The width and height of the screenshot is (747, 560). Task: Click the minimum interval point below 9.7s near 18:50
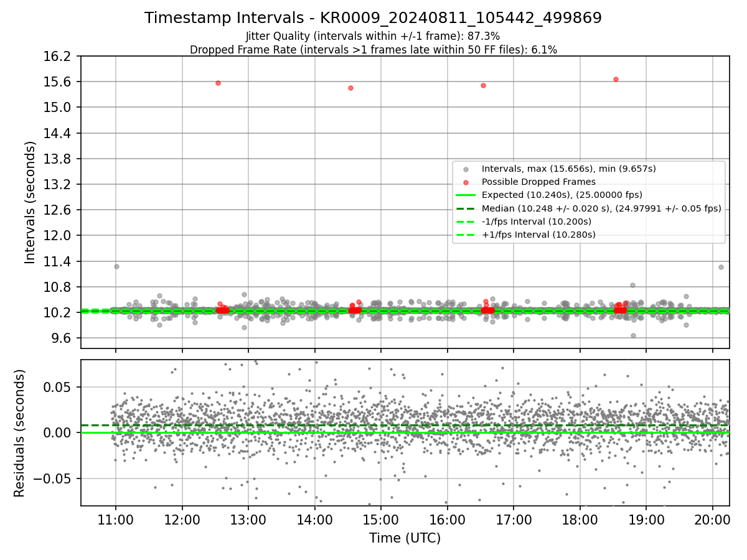[x=633, y=335]
